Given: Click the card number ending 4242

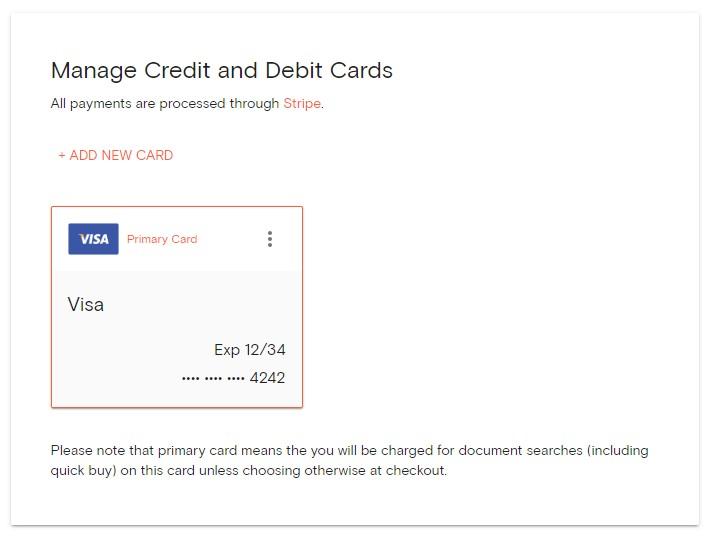Looking at the screenshot, I should click(x=233, y=378).
